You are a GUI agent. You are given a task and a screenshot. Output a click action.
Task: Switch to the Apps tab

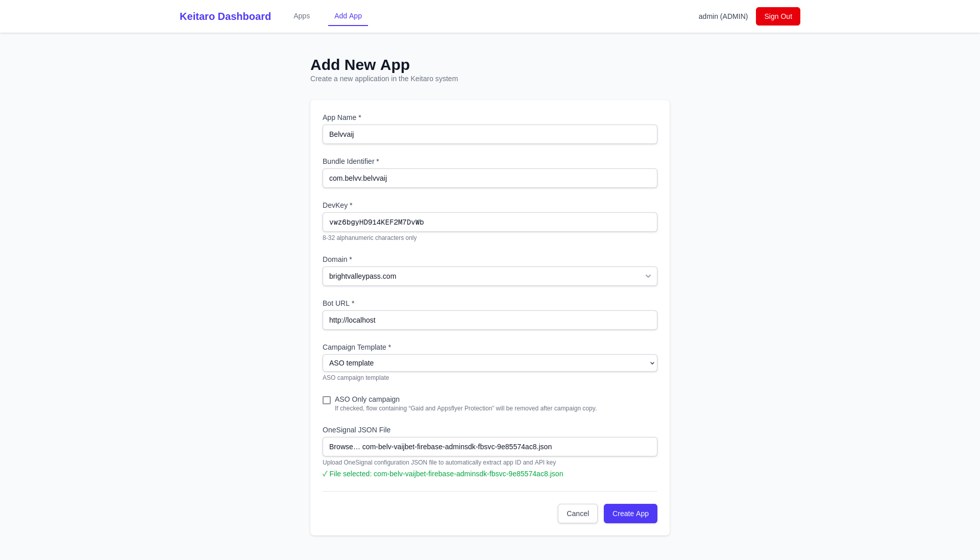(302, 16)
